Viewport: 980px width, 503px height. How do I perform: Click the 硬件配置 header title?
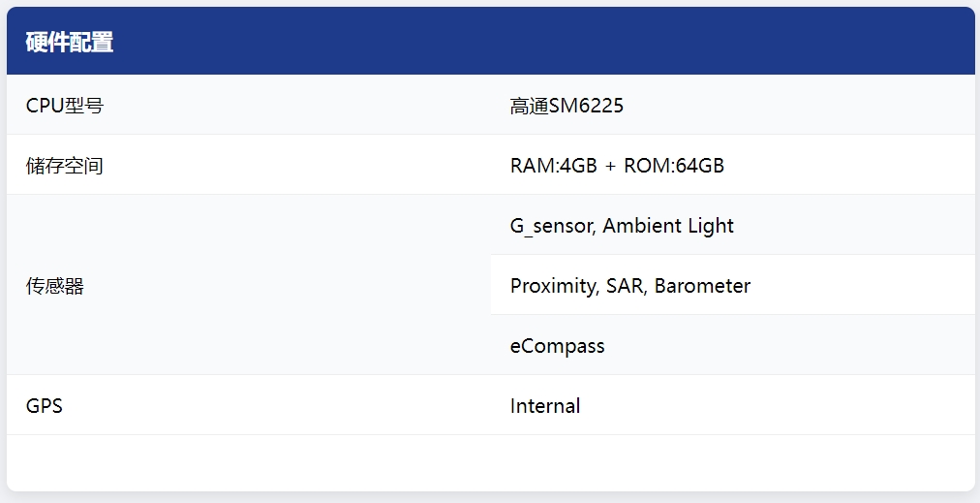[70, 43]
